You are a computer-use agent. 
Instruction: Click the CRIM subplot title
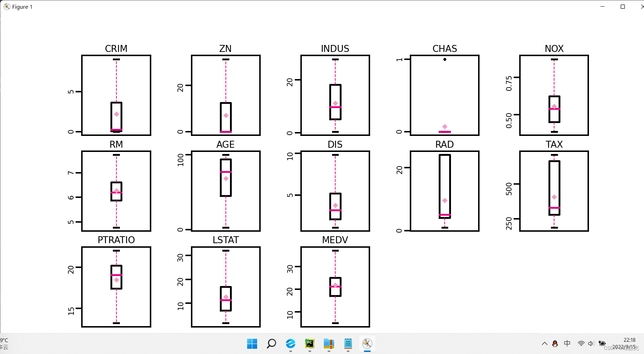[116, 49]
